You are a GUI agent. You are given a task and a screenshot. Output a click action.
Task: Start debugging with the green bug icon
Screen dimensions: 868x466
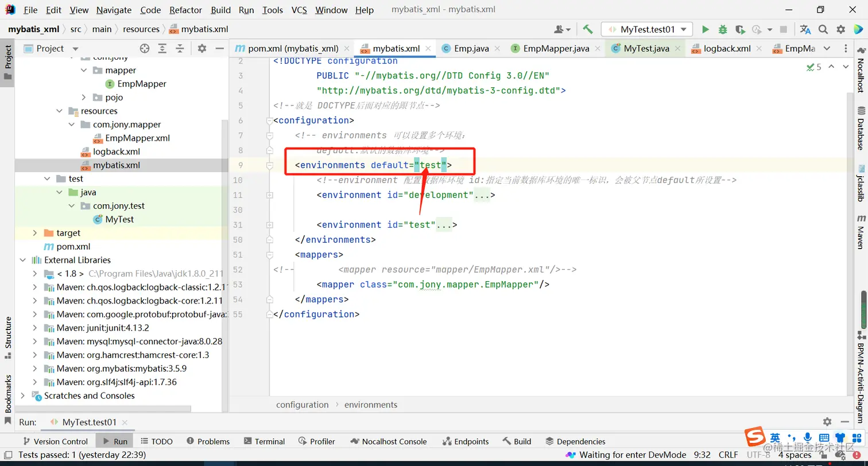(x=723, y=29)
